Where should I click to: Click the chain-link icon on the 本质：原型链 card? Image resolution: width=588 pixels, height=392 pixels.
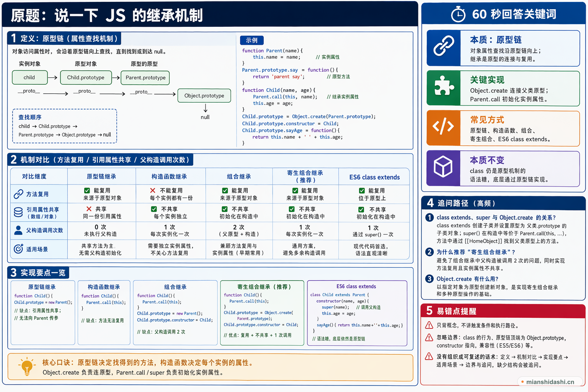point(444,46)
